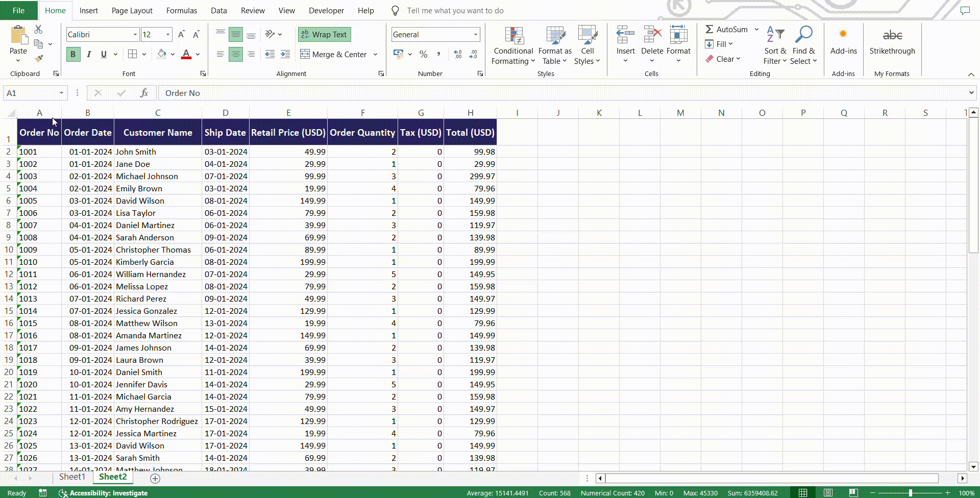Click the Increase Decimal icon
Viewport: 980px width, 498px height.
[458, 54]
